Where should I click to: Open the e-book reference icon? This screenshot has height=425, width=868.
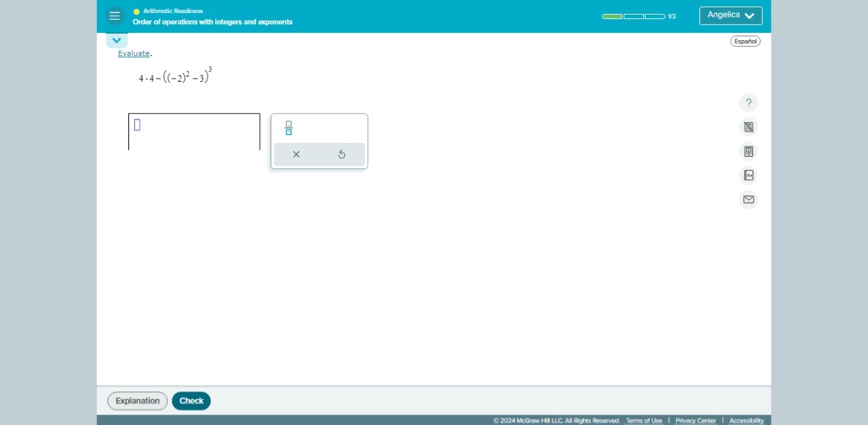click(748, 151)
